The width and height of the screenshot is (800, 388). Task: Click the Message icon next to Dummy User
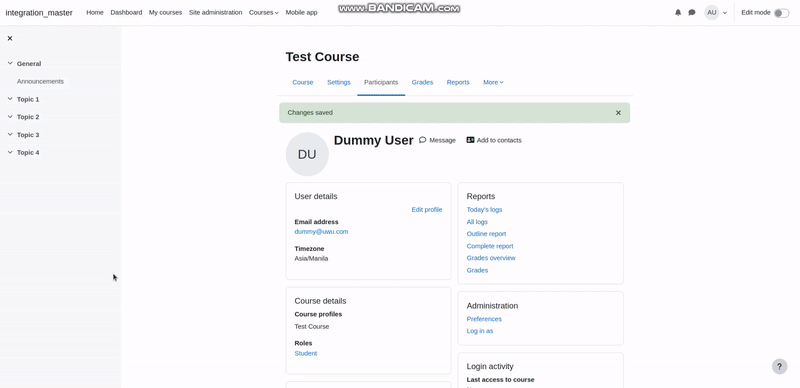tap(422, 140)
